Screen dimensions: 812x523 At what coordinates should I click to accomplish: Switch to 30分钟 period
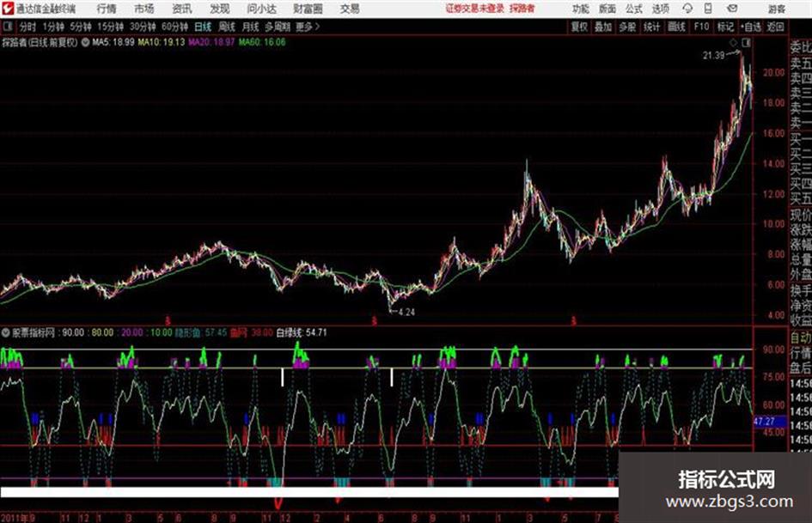point(143,27)
